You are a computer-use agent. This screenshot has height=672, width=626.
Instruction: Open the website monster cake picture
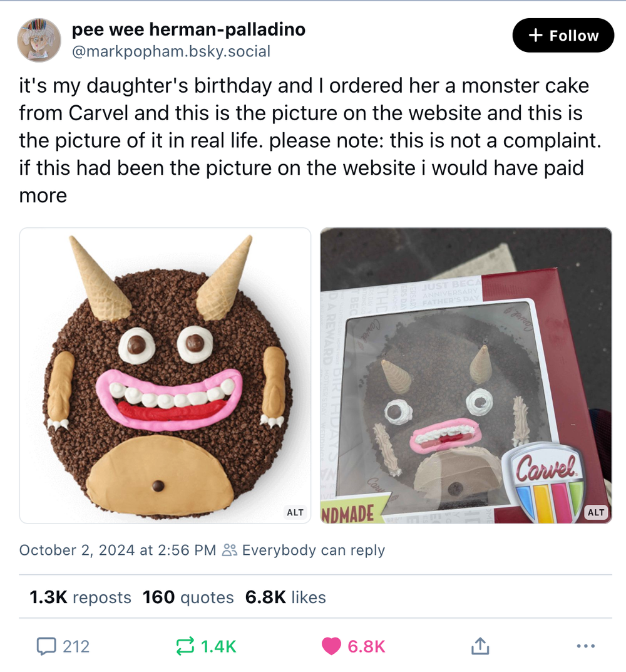(165, 376)
